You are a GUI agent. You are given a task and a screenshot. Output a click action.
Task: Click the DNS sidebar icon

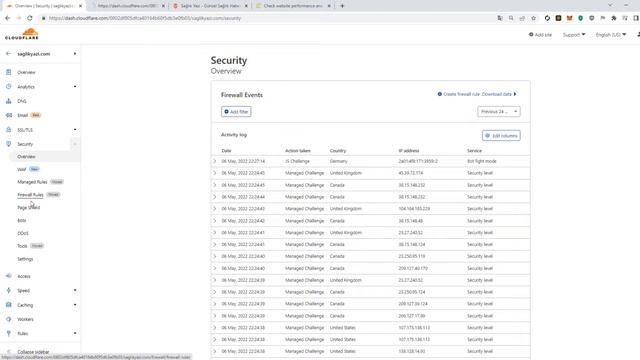[9, 101]
